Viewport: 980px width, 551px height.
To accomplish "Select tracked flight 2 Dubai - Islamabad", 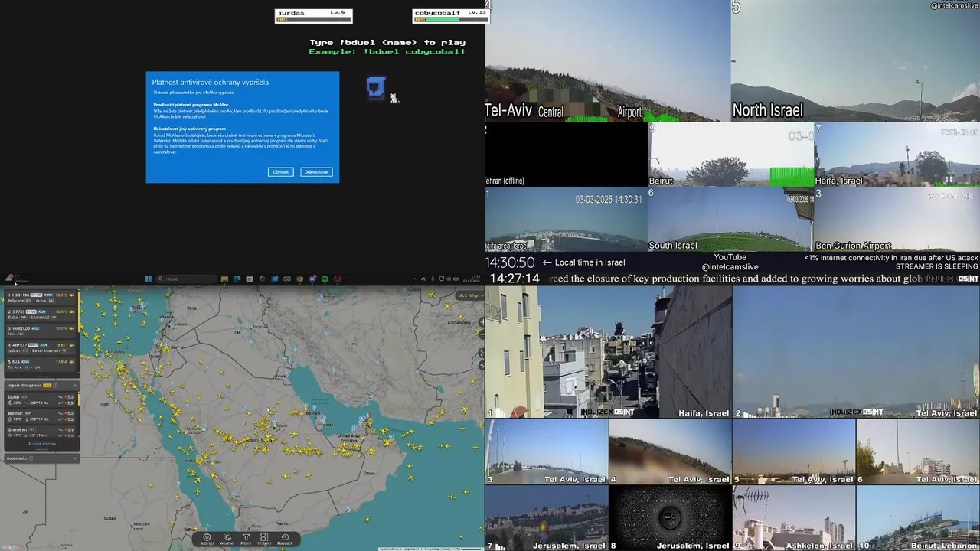I will 41,315.
